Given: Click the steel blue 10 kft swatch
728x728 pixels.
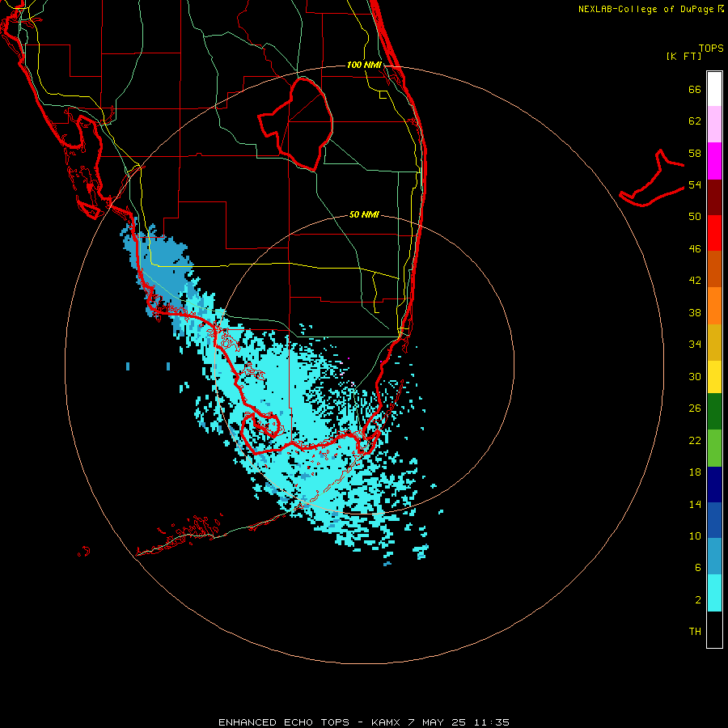Looking at the screenshot, I should coord(714,557).
